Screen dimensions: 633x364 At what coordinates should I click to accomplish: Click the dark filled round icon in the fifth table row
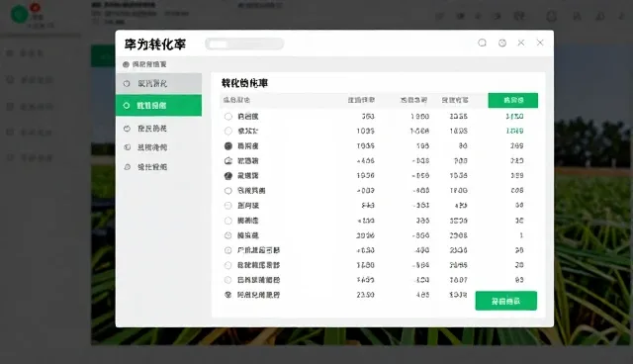click(x=228, y=175)
